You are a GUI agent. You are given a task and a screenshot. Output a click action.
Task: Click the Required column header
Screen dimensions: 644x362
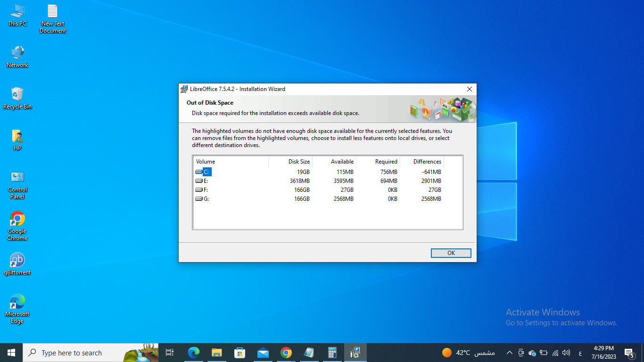tap(378, 162)
